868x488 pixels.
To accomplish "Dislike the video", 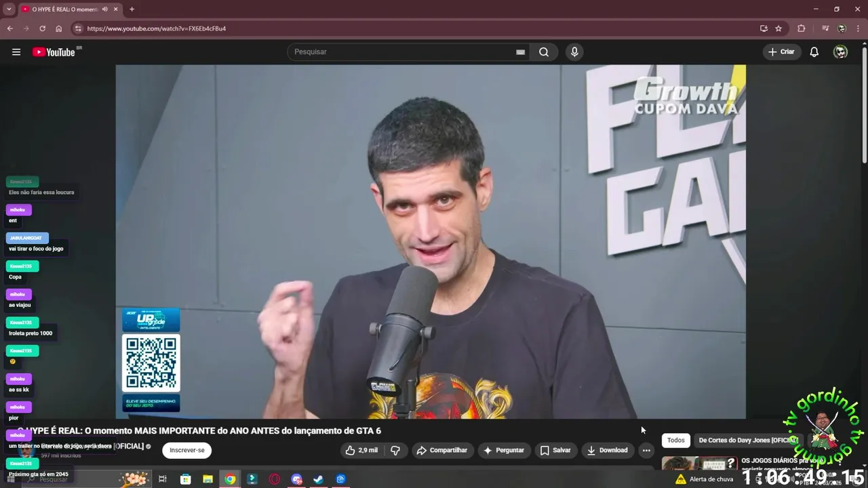I will [395, 450].
